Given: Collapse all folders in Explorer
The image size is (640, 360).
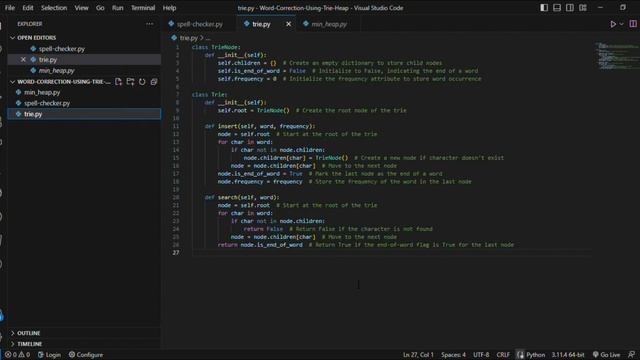Looking at the screenshot, I should (154, 82).
